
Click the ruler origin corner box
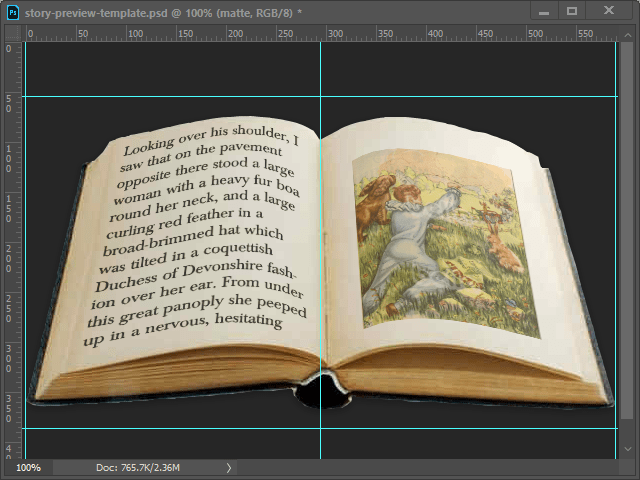click(10, 34)
